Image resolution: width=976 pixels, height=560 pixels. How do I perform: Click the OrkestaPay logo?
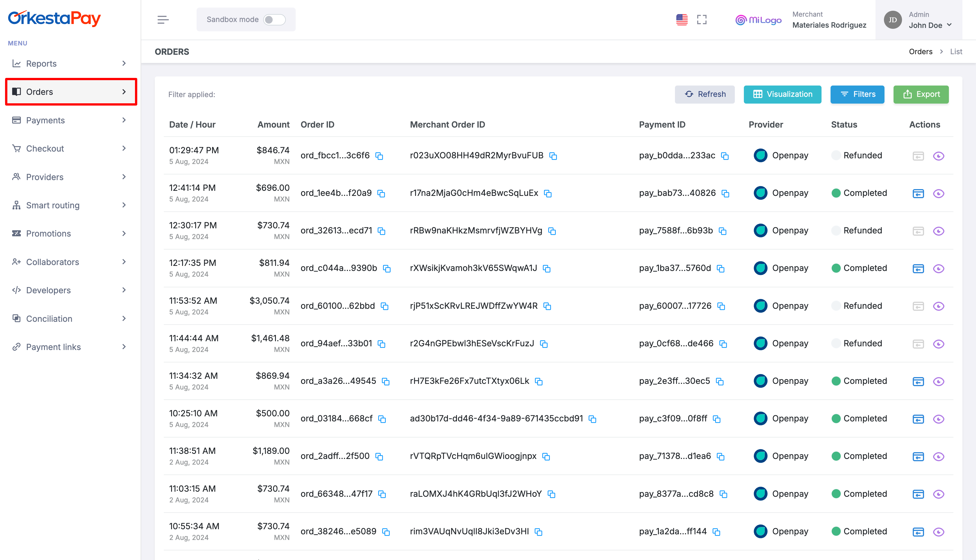54,18
